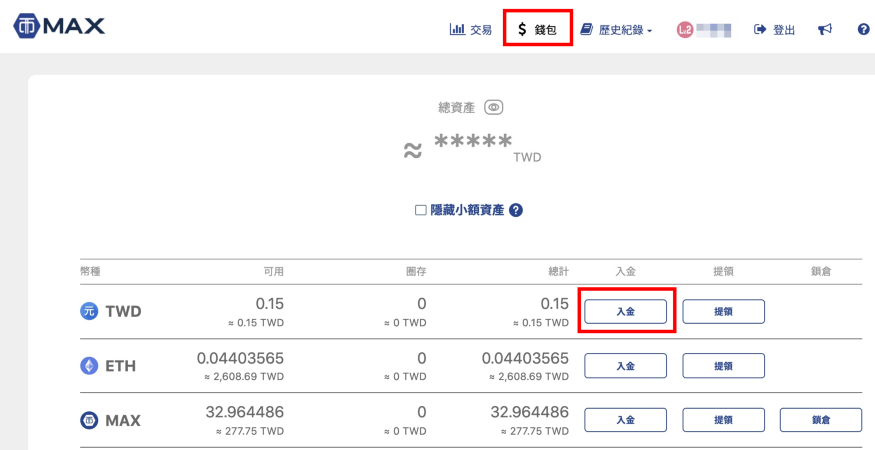
Task: Open the Lv2 user account menu
Action: [x=704, y=30]
